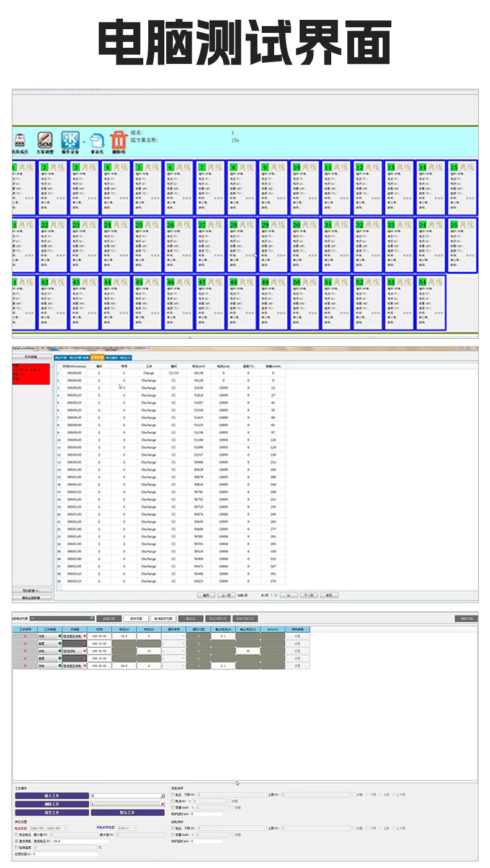
Task: Click channel 52 green number badge
Action: pyautogui.click(x=359, y=282)
